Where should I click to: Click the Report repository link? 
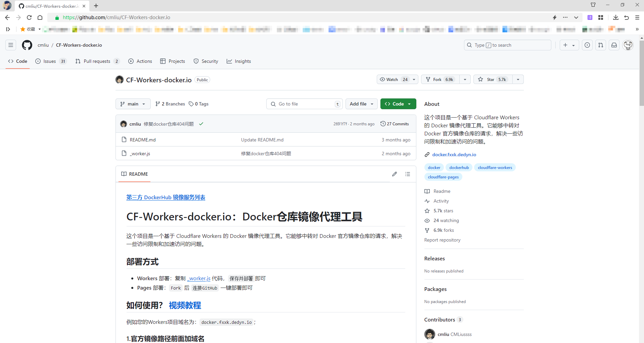tap(442, 240)
